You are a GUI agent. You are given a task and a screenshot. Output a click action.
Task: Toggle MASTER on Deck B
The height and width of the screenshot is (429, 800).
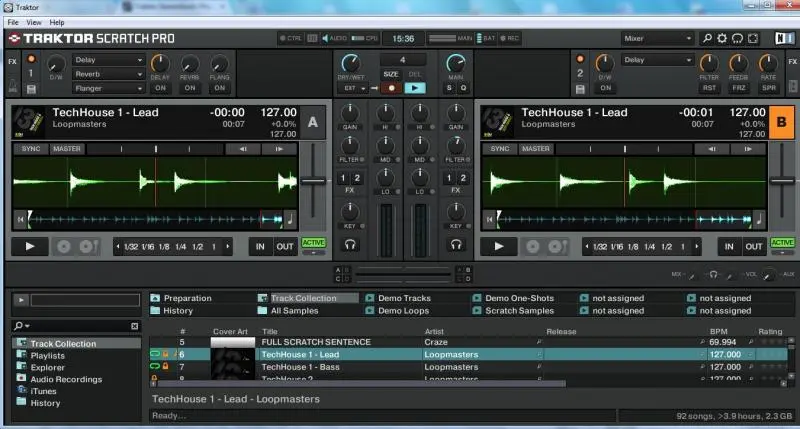(x=536, y=149)
